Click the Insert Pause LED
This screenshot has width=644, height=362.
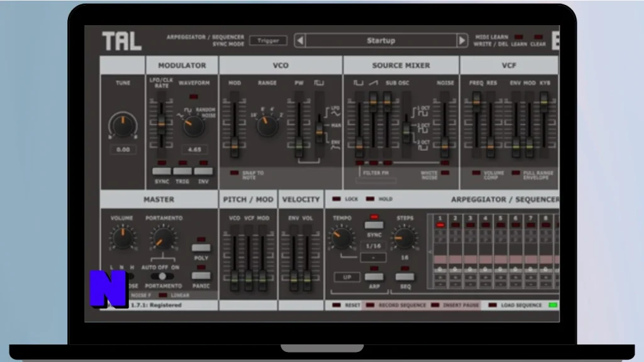click(435, 305)
